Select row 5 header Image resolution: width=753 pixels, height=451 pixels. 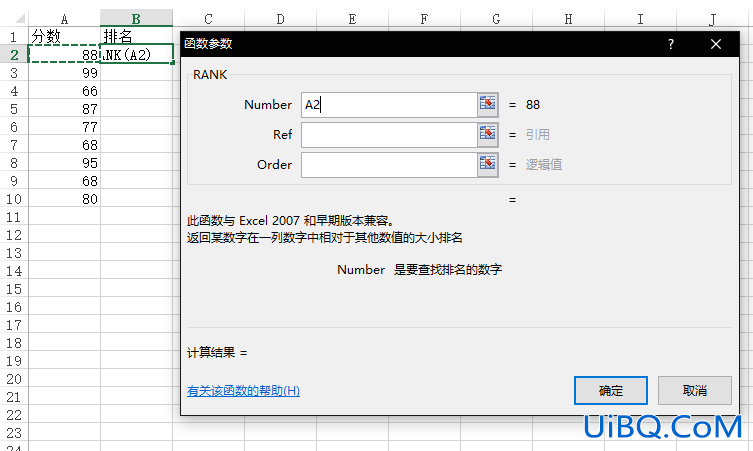pos(14,109)
